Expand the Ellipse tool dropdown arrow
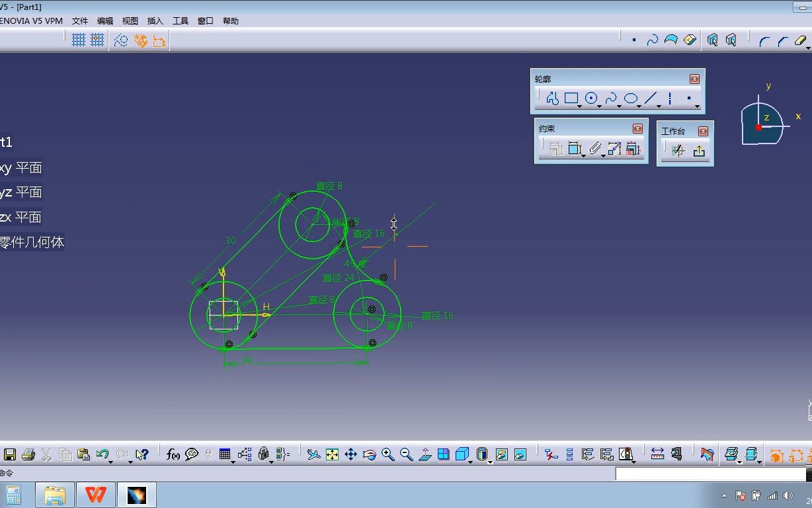This screenshot has height=508, width=812. [639, 106]
